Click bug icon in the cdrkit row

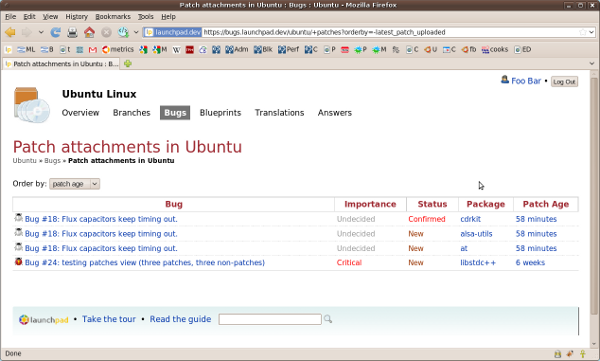[x=18, y=218]
